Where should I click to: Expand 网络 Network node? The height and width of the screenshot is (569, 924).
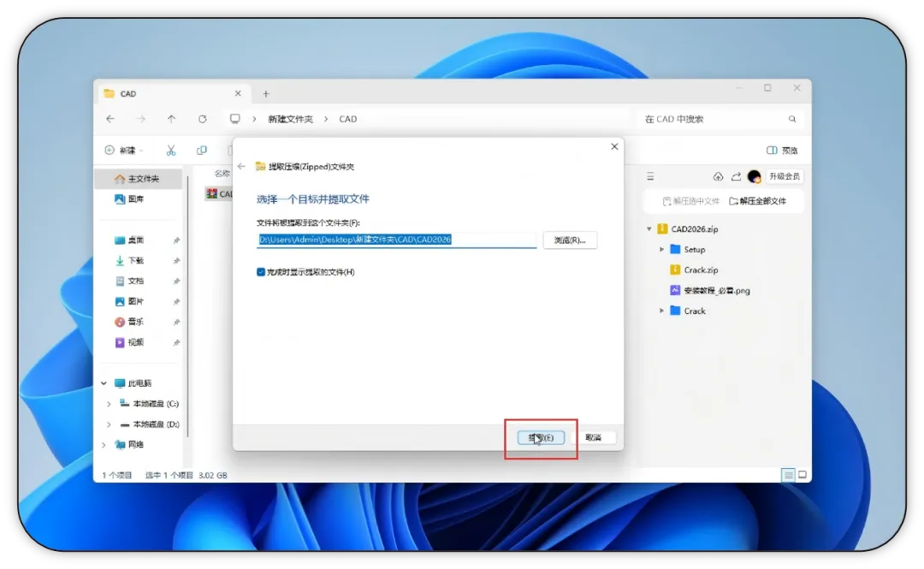104,445
